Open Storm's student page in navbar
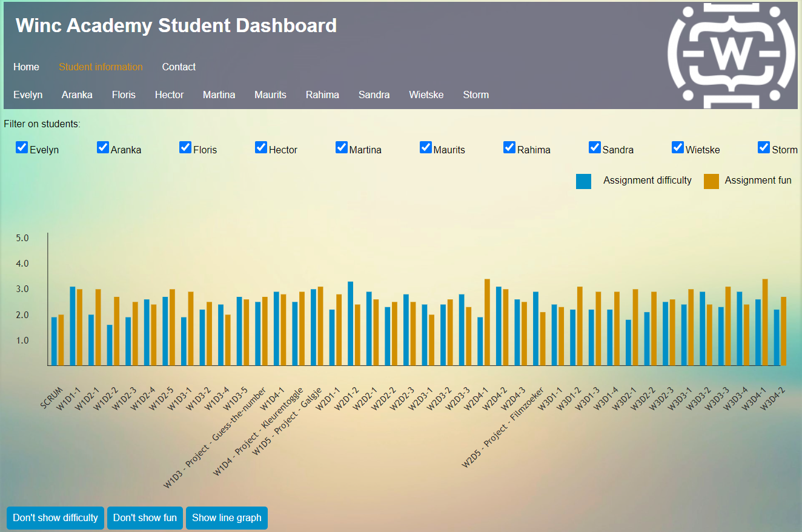This screenshot has height=532, width=802. (x=476, y=95)
